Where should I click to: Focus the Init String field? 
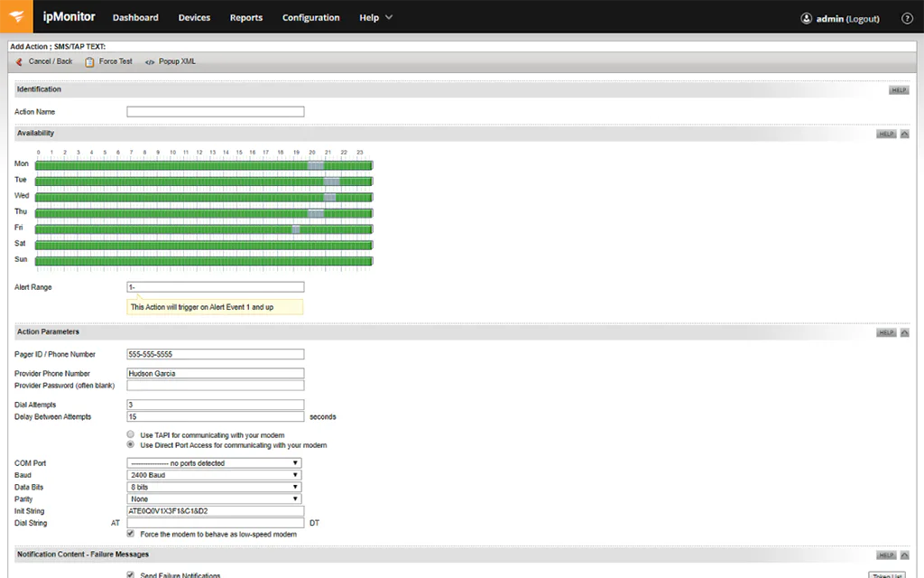click(216, 511)
